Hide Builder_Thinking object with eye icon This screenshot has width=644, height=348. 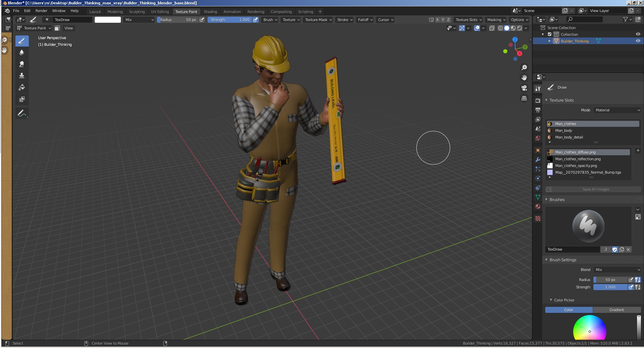(638, 41)
